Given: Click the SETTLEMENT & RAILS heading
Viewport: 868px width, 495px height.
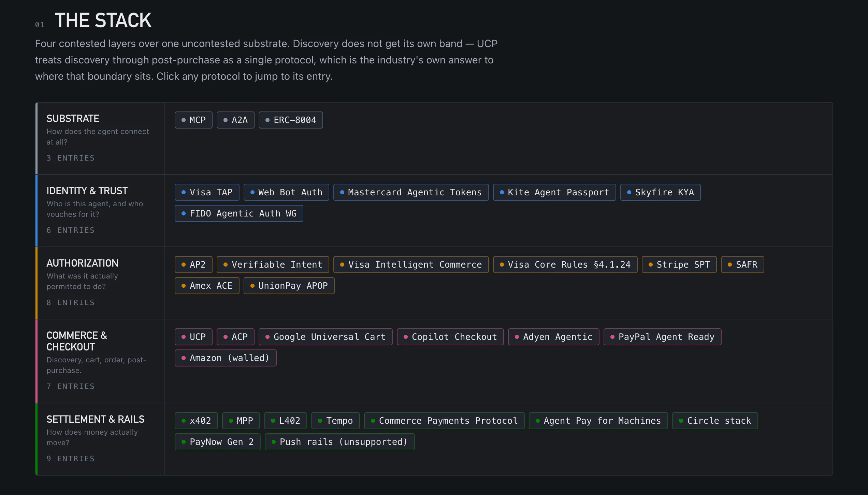Looking at the screenshot, I should click(x=96, y=419).
